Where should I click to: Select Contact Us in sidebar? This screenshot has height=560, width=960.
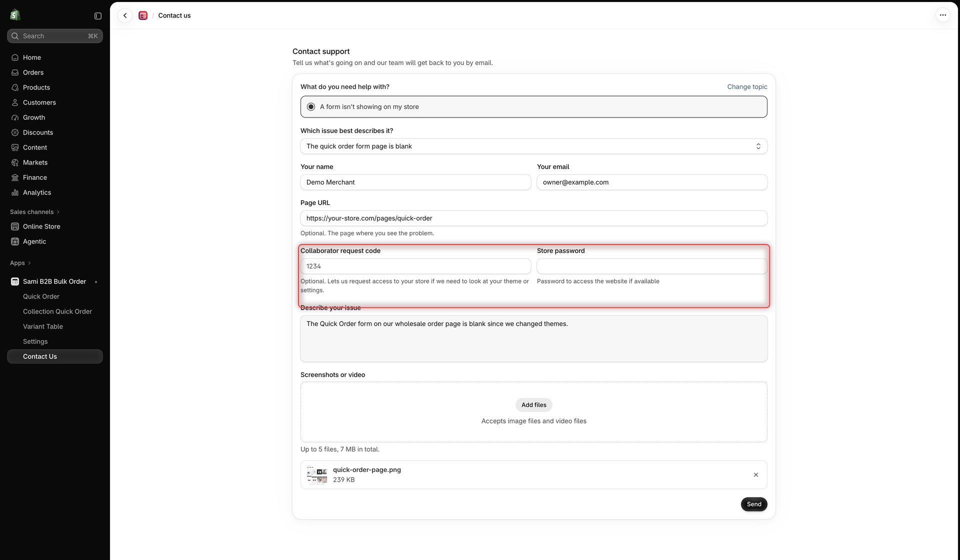[55, 356]
